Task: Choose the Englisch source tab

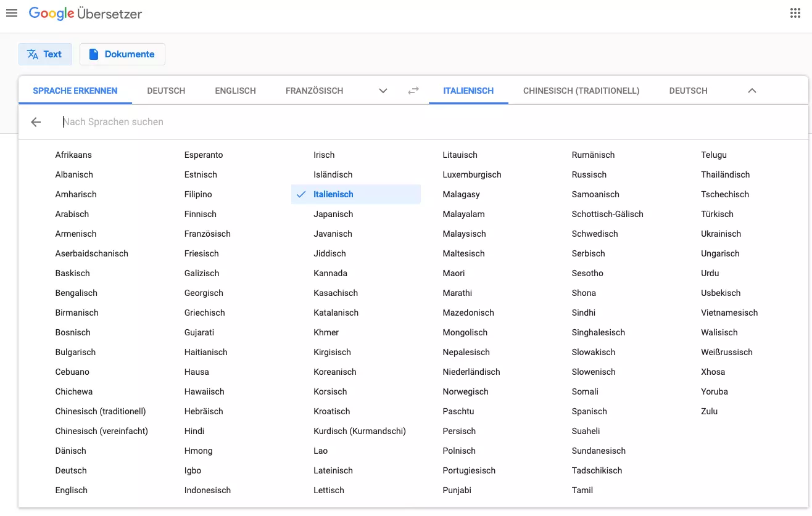Action: (235, 91)
